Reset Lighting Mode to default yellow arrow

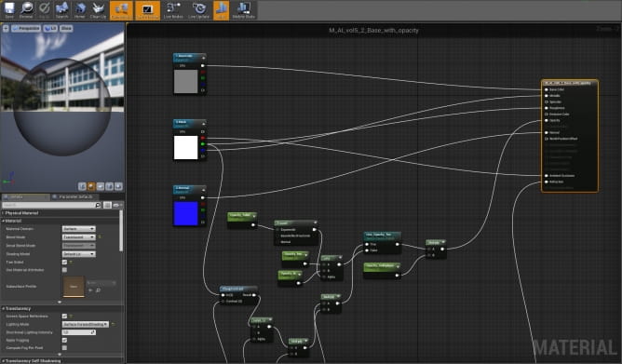[x=113, y=324]
